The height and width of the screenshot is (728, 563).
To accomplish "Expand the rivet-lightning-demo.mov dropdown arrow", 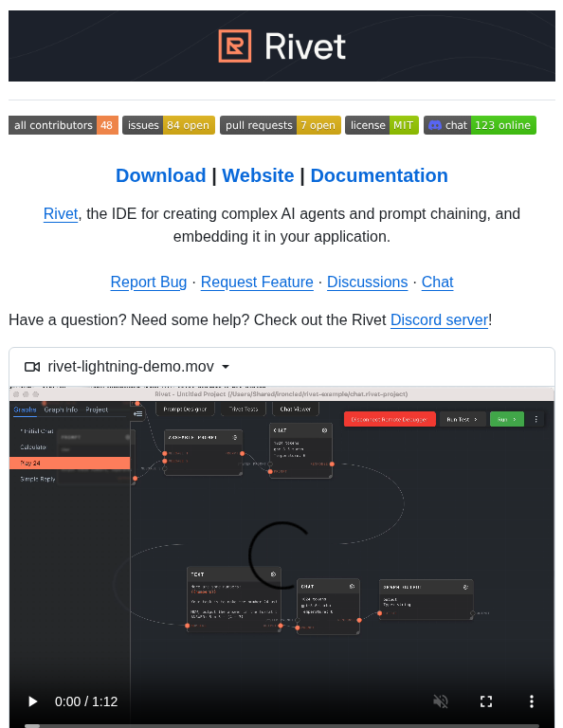I will (226, 367).
